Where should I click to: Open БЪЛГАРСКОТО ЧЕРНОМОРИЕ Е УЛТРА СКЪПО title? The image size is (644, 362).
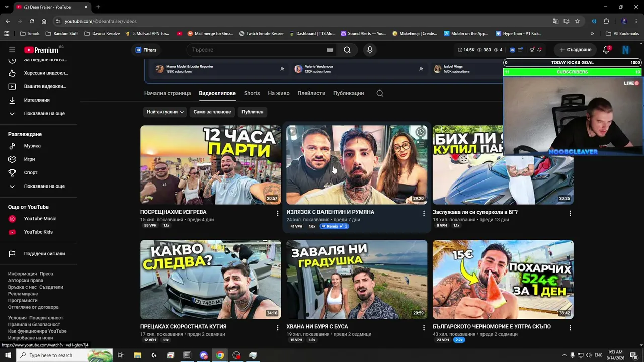point(492,327)
